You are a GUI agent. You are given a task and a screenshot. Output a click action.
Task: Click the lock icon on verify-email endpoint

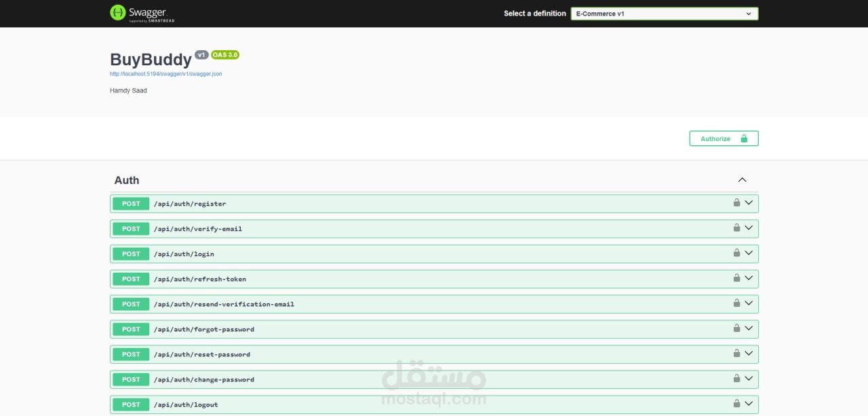click(x=736, y=227)
